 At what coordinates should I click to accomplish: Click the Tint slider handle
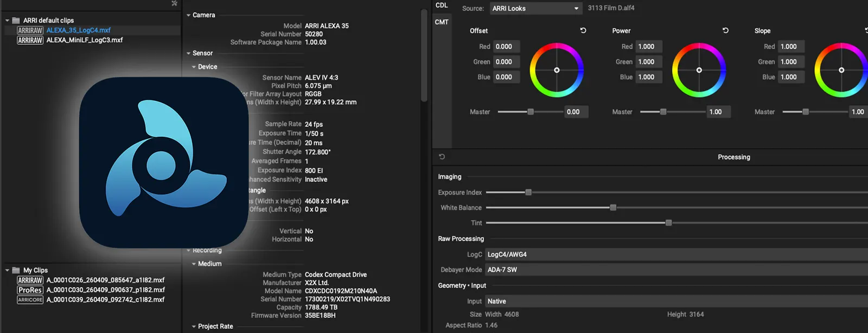point(668,222)
